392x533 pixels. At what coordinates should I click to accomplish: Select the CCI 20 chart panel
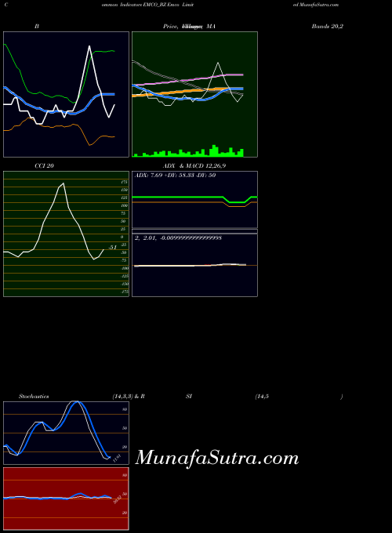[x=67, y=234]
